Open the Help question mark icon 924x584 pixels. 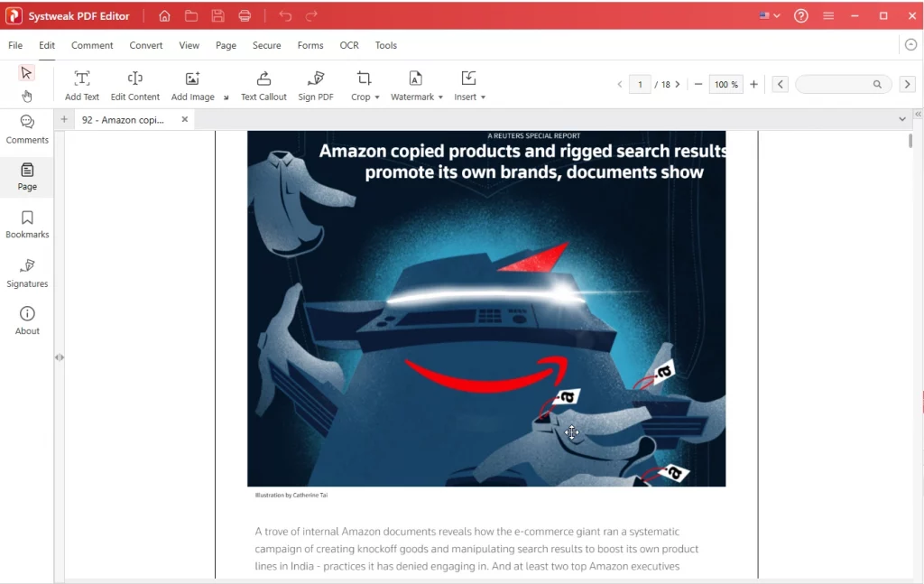[x=801, y=16]
